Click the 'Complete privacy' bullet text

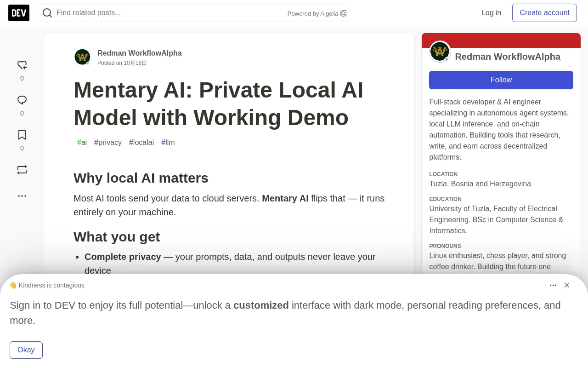coord(123,257)
